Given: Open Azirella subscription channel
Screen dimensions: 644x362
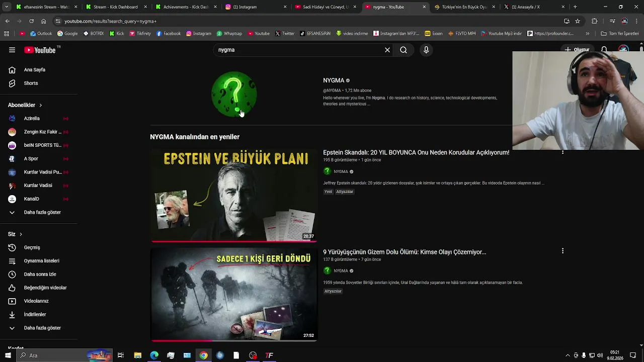Looking at the screenshot, I should [x=39, y=119].
